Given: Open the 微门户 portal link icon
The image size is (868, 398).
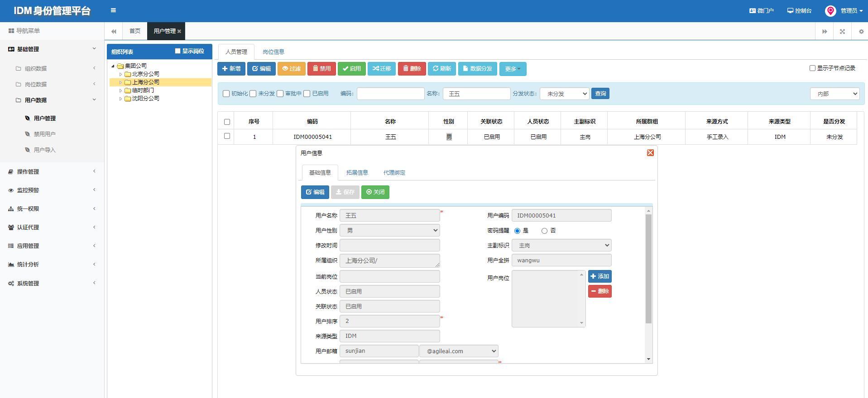Looking at the screenshot, I should point(752,10).
